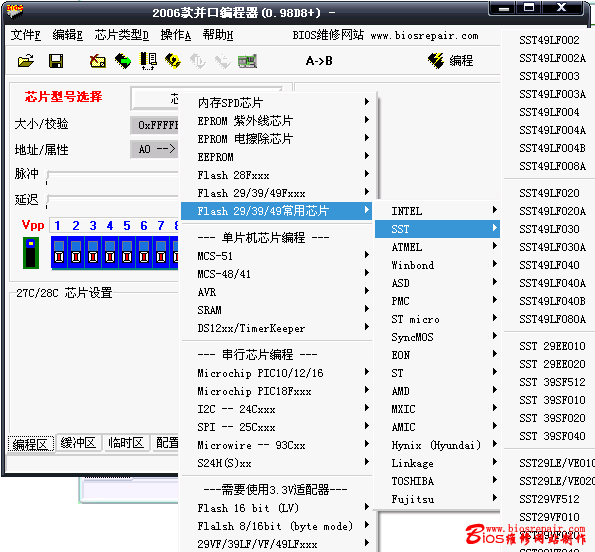Select chip SST29VF512

coord(549,499)
